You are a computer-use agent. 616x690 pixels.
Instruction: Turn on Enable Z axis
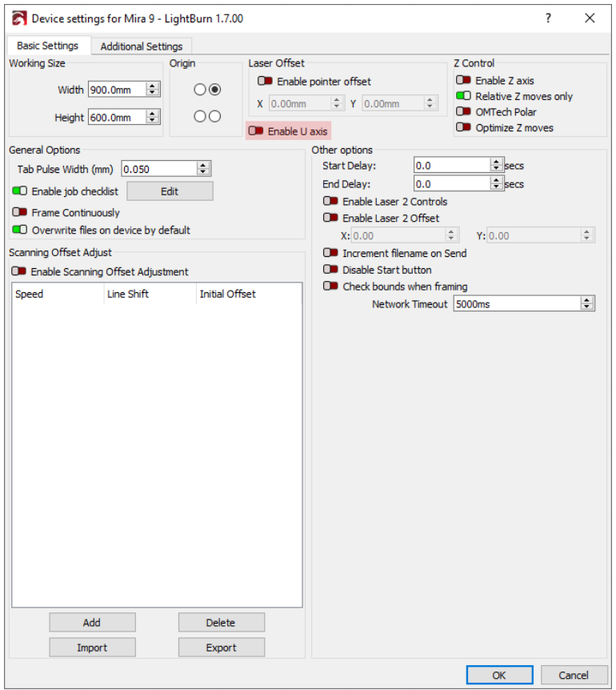coord(463,80)
